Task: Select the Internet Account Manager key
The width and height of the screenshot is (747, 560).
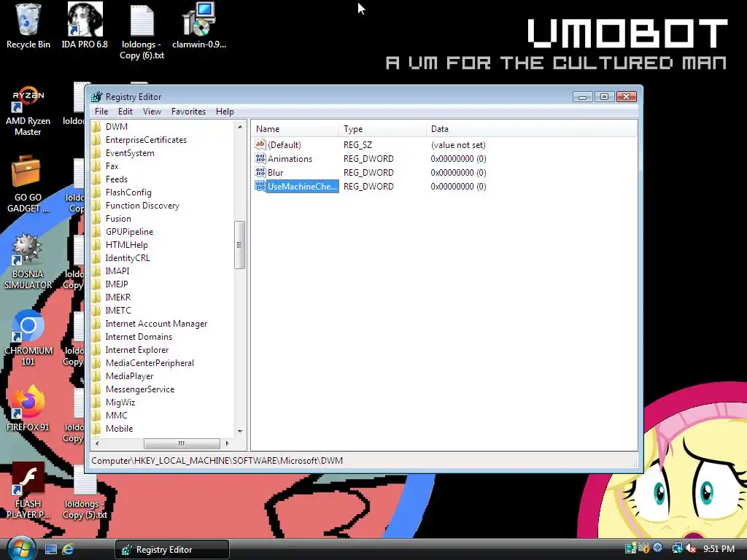Action: pyautogui.click(x=156, y=323)
